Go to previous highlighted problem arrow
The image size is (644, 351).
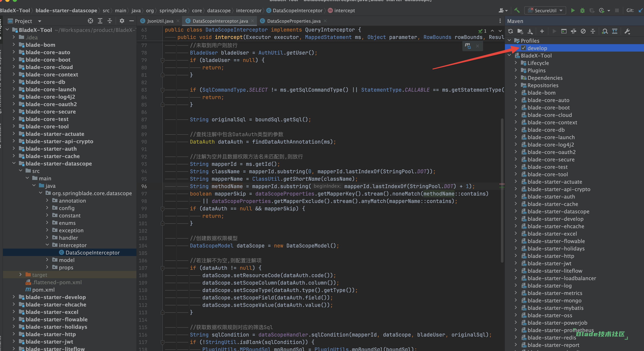(492, 31)
